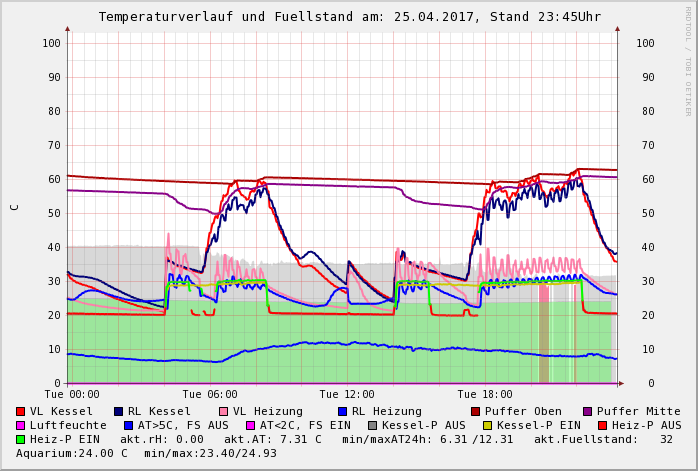698x471 pixels.
Task: Click the chart title Temperaturverlauf und Fuellstand
Action: [x=349, y=17]
